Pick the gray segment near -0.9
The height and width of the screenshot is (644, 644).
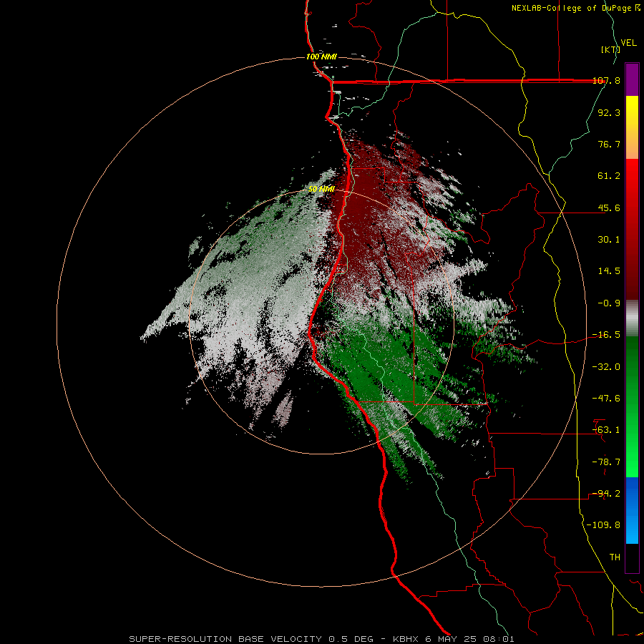pyautogui.click(x=632, y=318)
